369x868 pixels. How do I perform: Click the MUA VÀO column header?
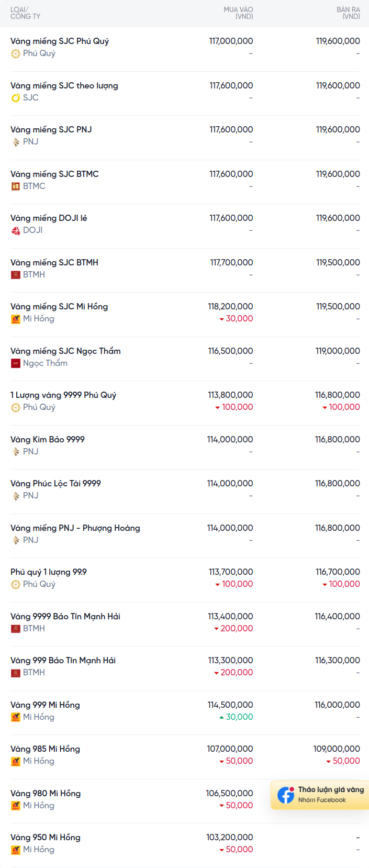pyautogui.click(x=238, y=13)
